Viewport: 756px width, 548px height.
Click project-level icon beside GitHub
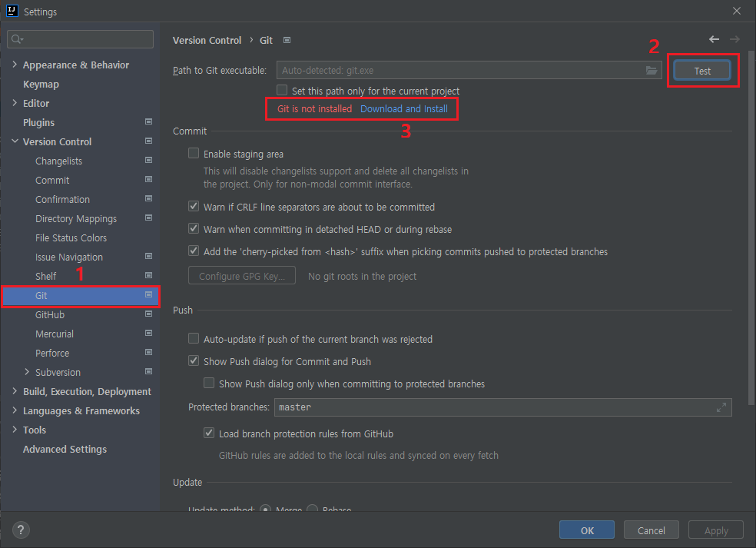[148, 314]
